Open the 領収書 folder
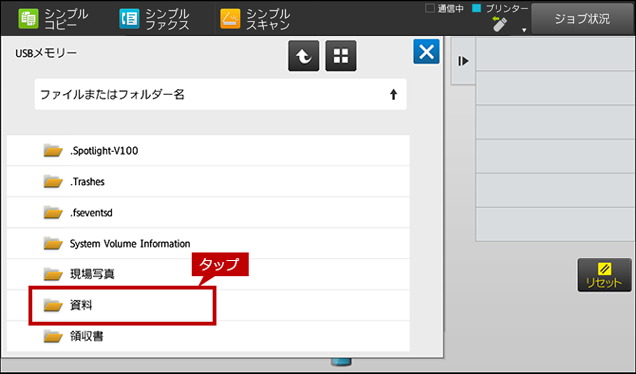 [208, 336]
